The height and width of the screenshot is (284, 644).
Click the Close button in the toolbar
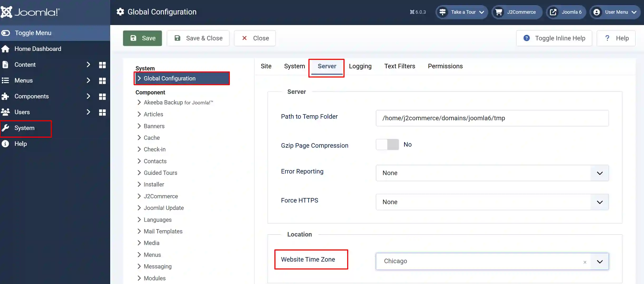(255, 38)
